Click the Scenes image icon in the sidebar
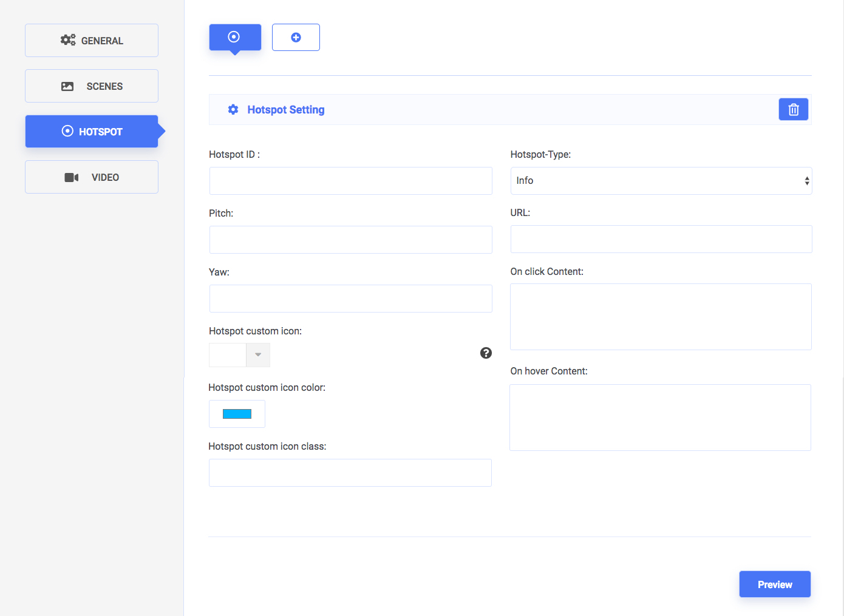 tap(68, 86)
